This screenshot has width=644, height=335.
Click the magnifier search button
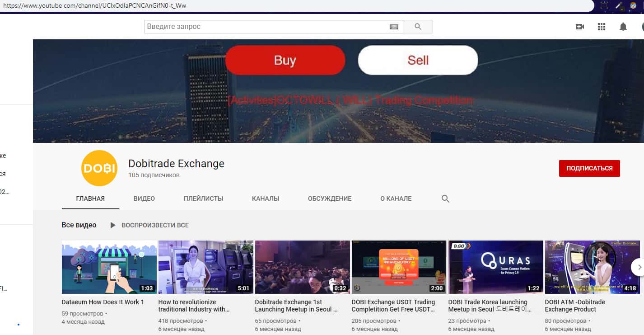click(418, 27)
